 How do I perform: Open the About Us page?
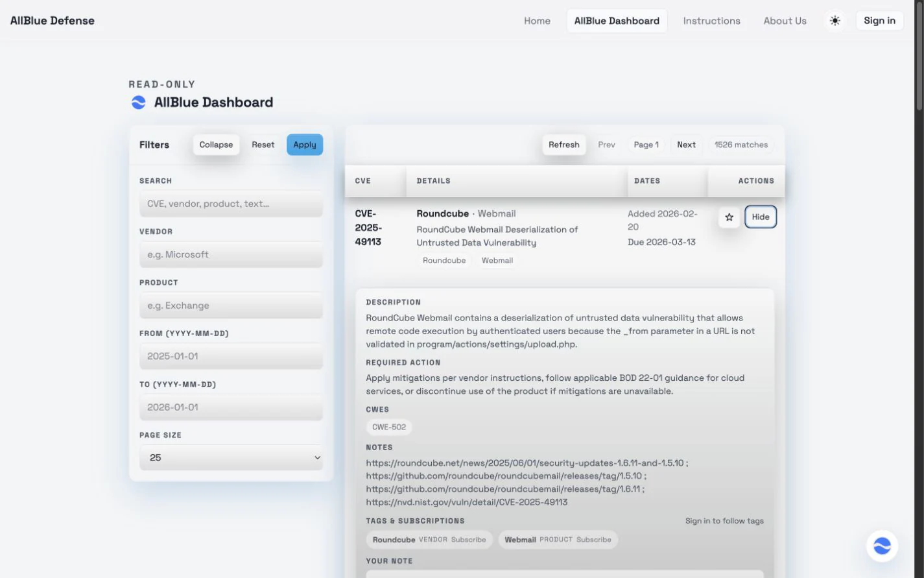[785, 21]
